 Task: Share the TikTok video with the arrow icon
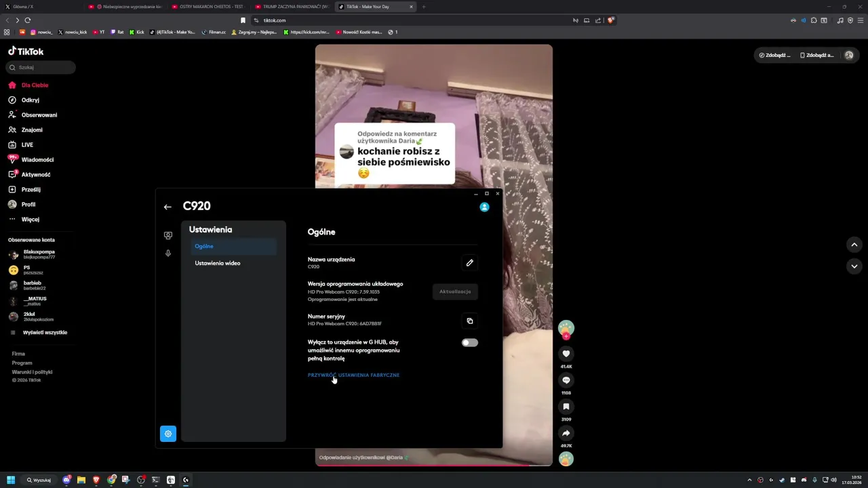566,433
